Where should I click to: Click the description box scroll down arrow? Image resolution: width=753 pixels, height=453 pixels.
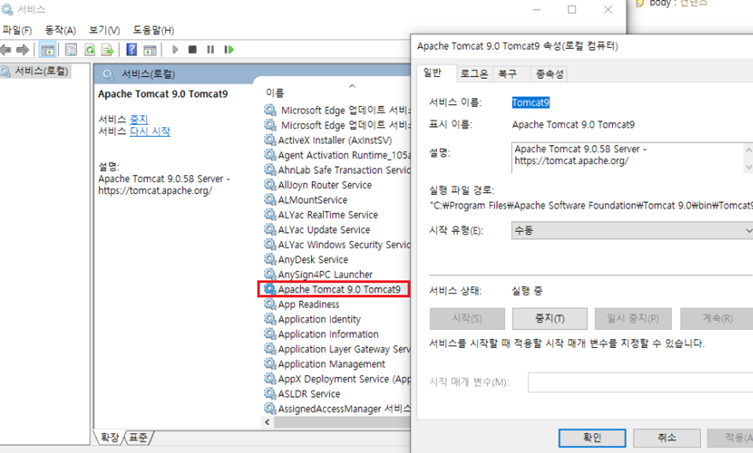(x=748, y=167)
